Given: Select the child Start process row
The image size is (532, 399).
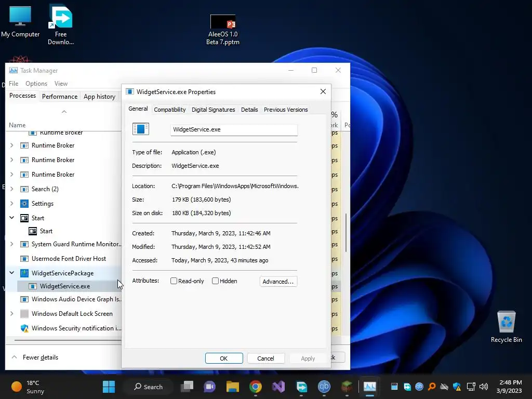Looking at the screenshot, I should click(x=63, y=231).
